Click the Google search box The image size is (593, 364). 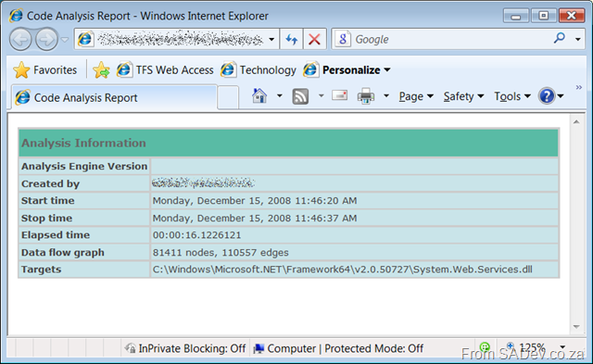pyautogui.click(x=442, y=39)
